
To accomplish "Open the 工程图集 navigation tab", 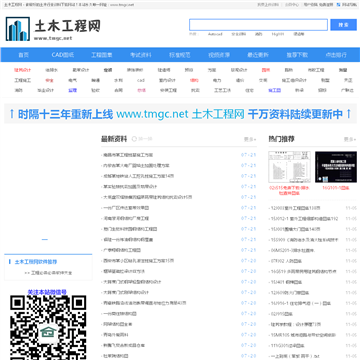I will click(102, 55).
